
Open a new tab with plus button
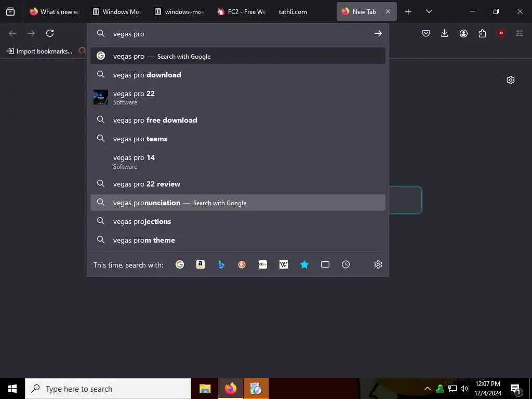tap(408, 12)
